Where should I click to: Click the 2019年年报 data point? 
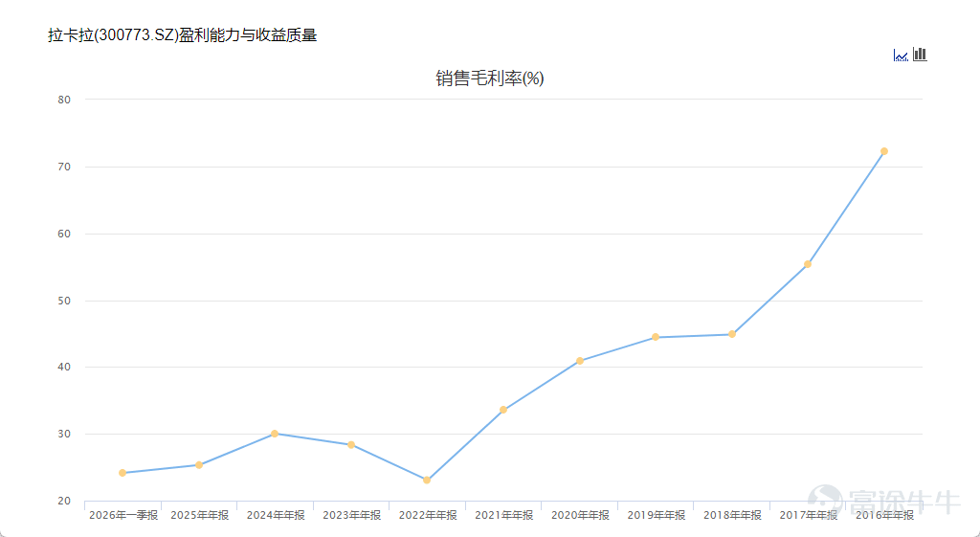coord(656,337)
